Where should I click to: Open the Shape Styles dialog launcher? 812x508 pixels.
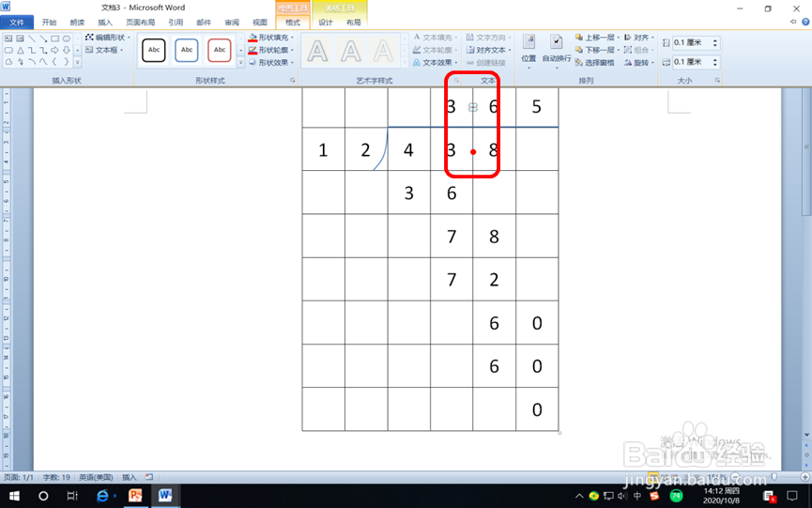point(293,80)
